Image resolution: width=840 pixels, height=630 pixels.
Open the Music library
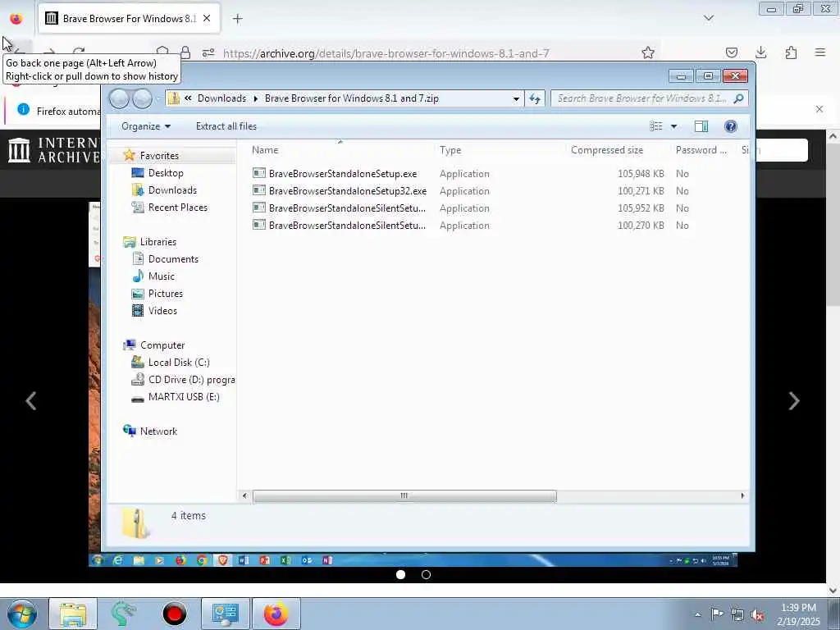click(161, 276)
